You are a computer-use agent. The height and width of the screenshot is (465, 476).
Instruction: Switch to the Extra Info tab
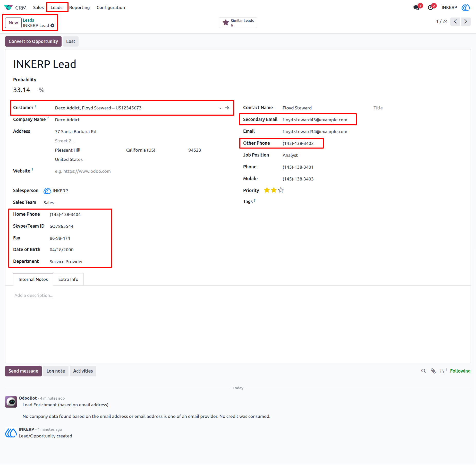coord(68,279)
